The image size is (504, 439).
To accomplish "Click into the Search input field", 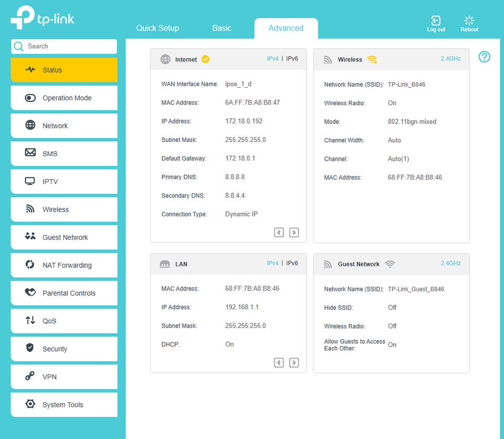I will (64, 46).
